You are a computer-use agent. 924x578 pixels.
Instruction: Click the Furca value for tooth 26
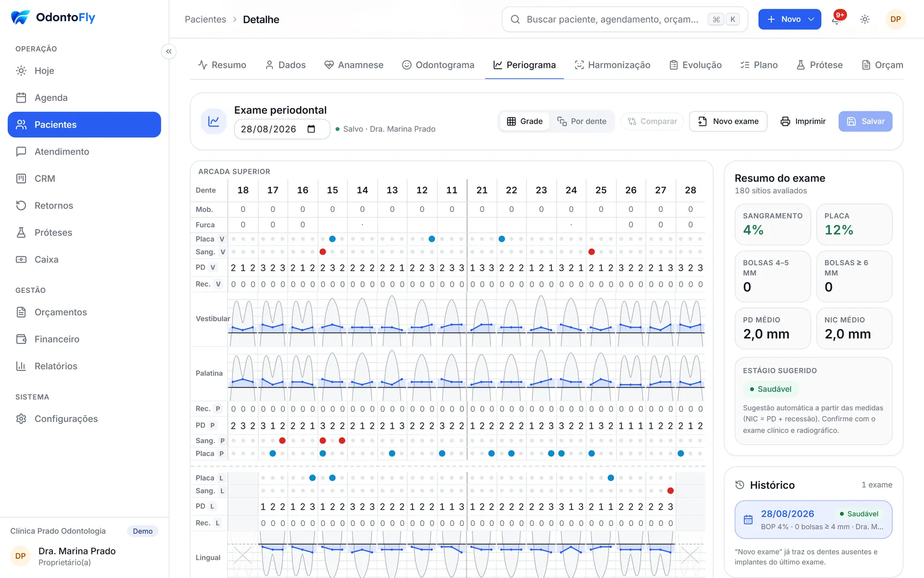[631, 224]
